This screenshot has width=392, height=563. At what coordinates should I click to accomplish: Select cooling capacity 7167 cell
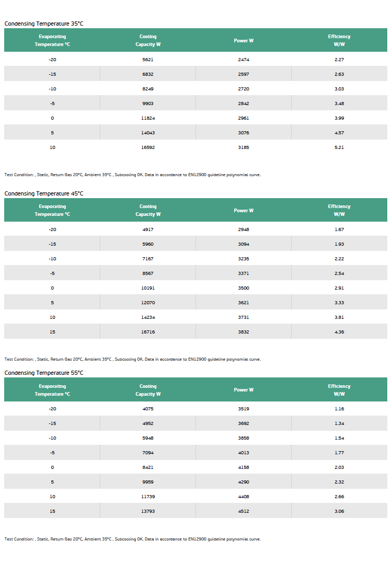(148, 259)
